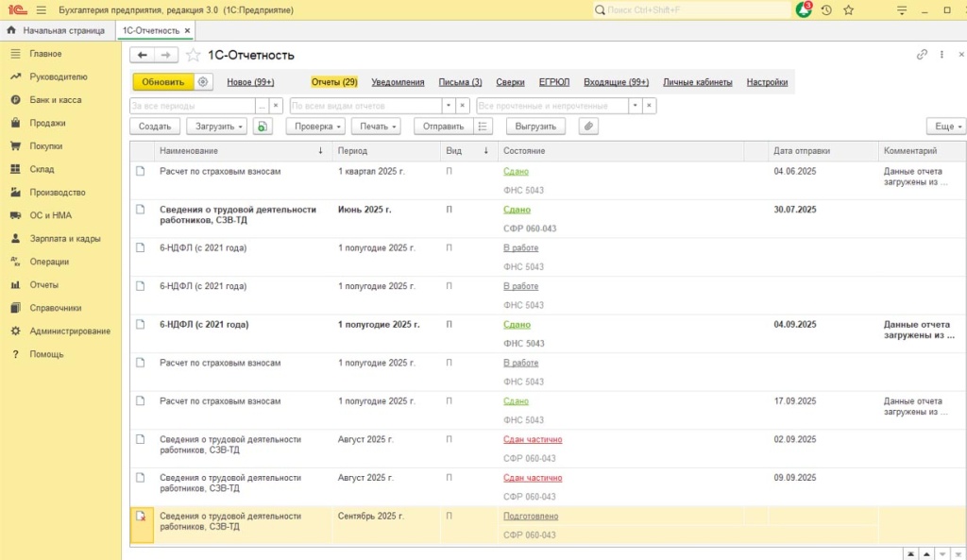This screenshot has height=560, width=967.
Task: Open the notifications bell icon
Action: 804,9
